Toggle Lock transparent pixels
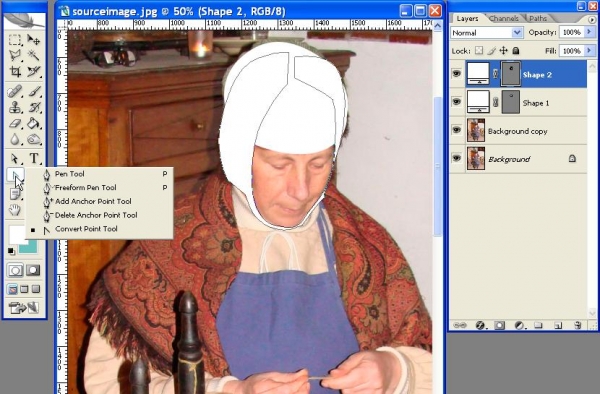The image size is (600, 394). coord(479,50)
